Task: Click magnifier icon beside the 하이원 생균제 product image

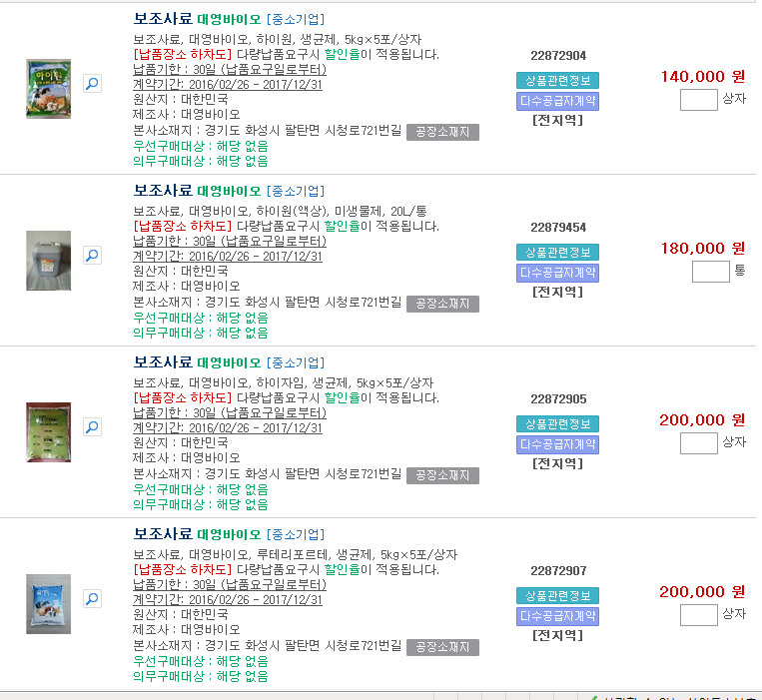Action: [x=91, y=84]
